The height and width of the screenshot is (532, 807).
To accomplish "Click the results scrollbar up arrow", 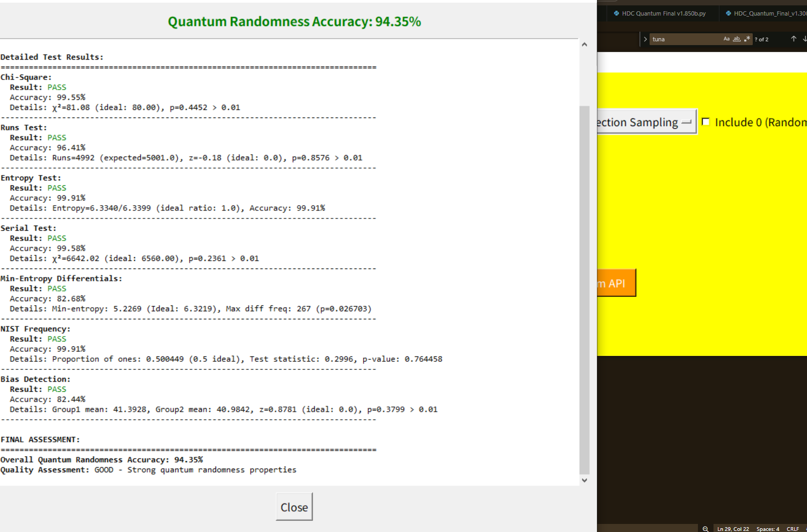I will [x=584, y=45].
